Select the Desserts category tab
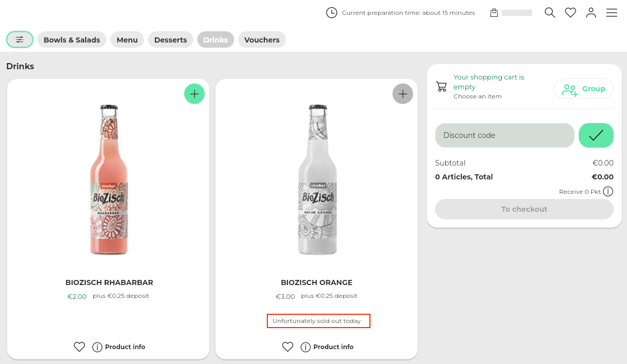Image resolution: width=627 pixels, height=364 pixels. point(170,39)
